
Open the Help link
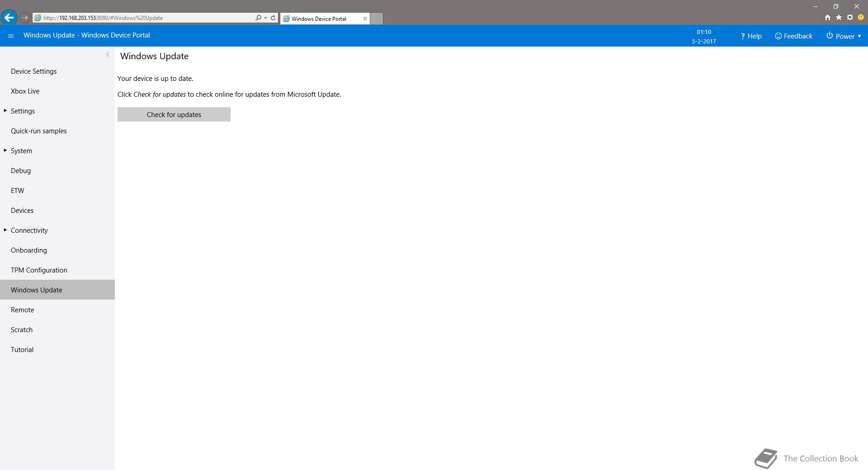(751, 36)
